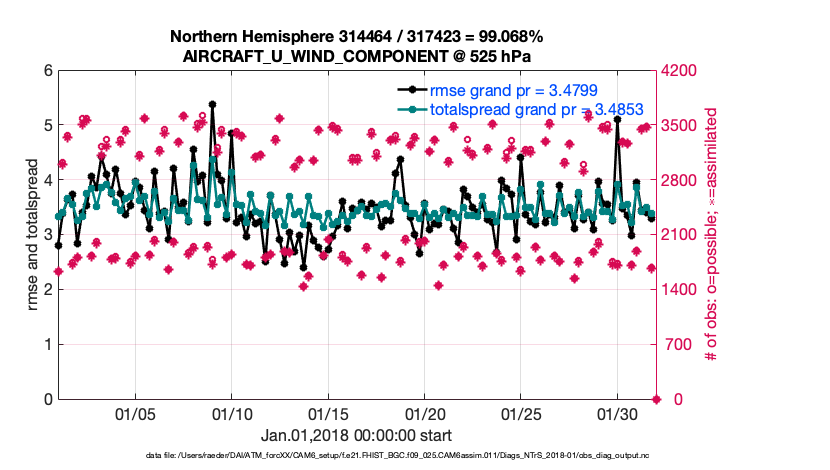Click the 'rmse and totalspread' left axis label
The image size is (830, 470).
(33, 235)
